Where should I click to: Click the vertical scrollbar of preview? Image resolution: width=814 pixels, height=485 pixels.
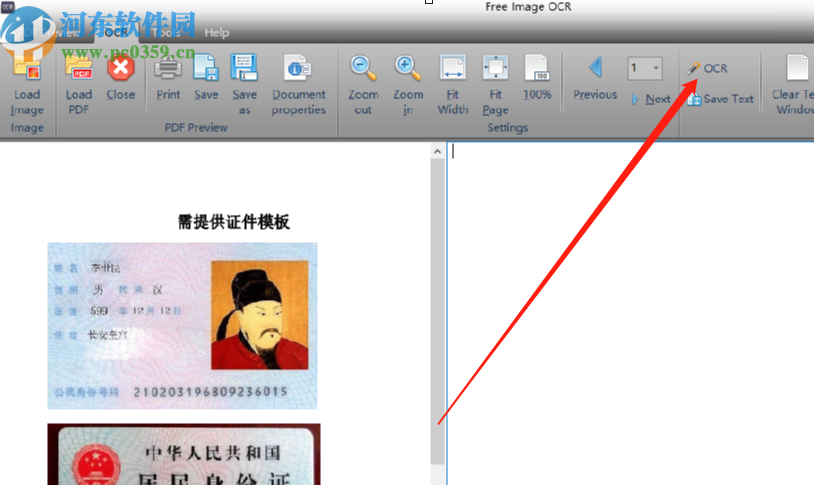click(x=437, y=312)
